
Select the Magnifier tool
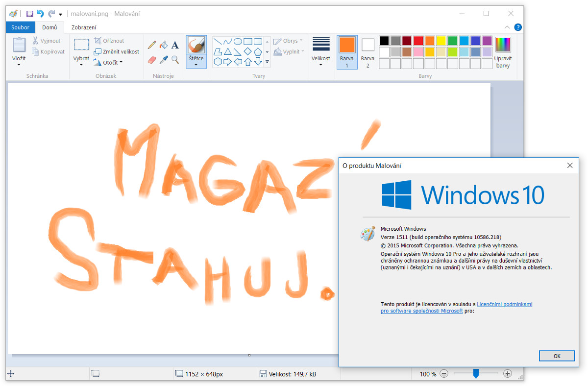(x=175, y=60)
